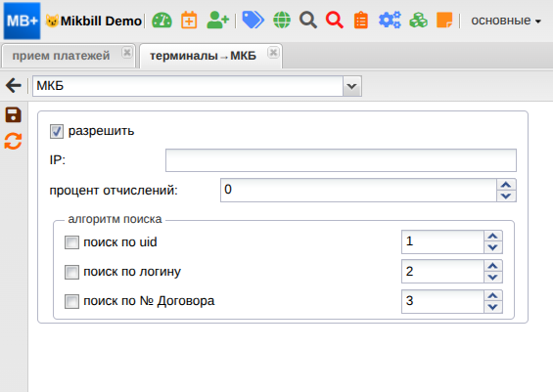This screenshot has width=553, height=392.
Task: Click the green add user icon
Action: click(x=217, y=21)
